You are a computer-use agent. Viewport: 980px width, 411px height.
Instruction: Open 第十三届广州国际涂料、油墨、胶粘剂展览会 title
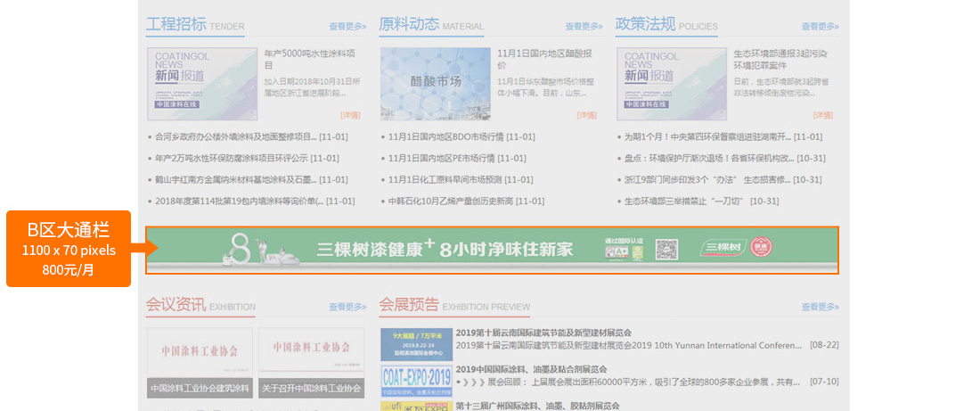tap(537, 406)
